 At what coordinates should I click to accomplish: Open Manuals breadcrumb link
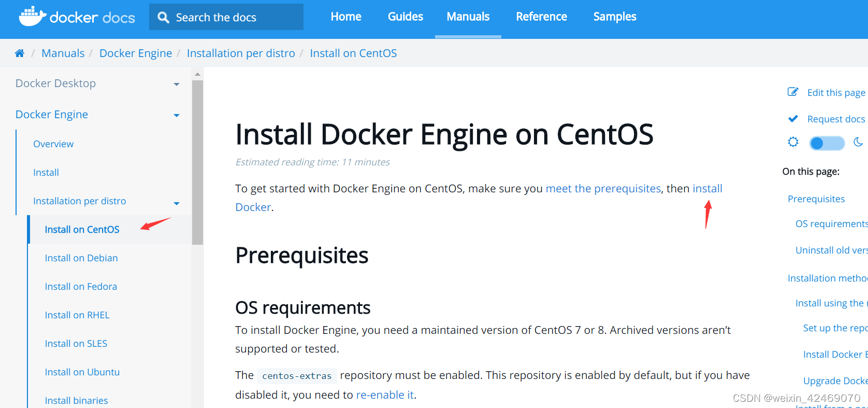pos(63,53)
